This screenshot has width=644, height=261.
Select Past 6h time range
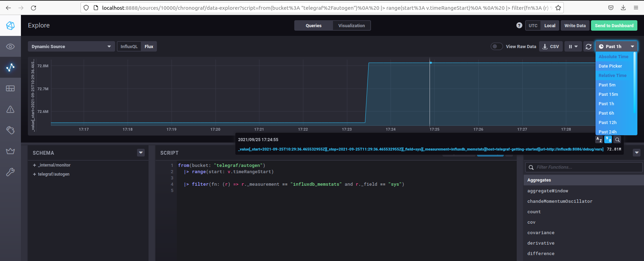click(614, 113)
